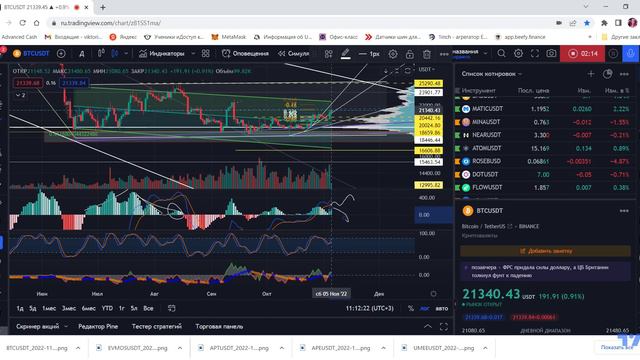Open the Индикаторы indicators menu
This screenshot has width=640, height=360.
162,53
